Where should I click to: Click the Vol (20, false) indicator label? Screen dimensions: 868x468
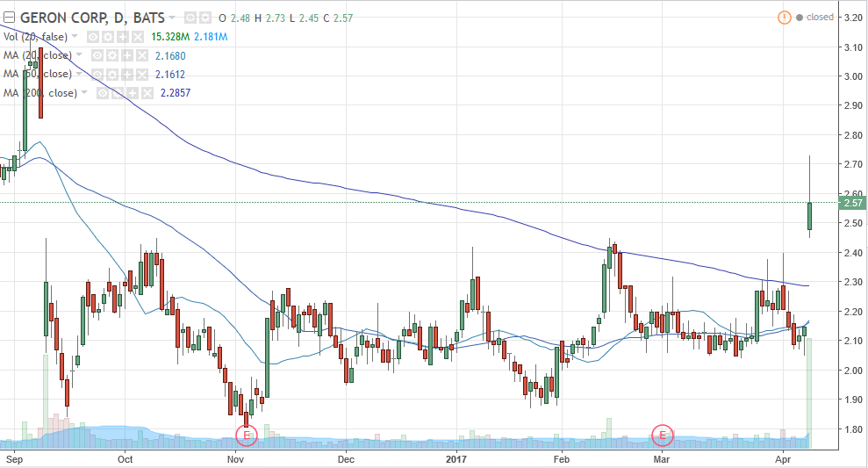pos(35,37)
